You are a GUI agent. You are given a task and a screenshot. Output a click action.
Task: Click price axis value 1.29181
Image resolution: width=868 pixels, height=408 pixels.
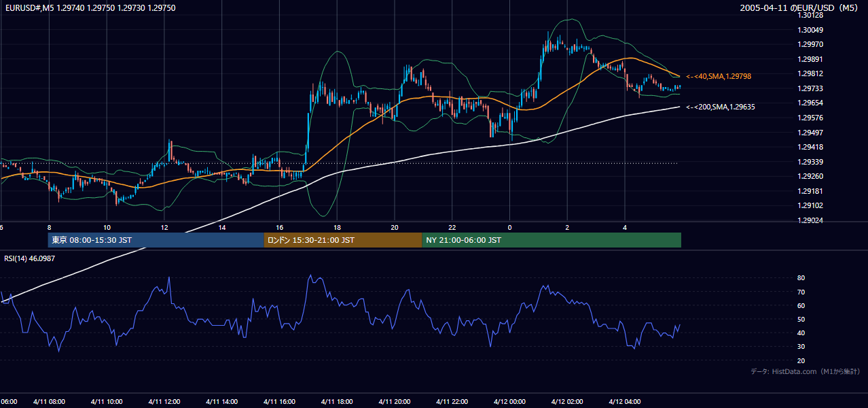pyautogui.click(x=810, y=191)
